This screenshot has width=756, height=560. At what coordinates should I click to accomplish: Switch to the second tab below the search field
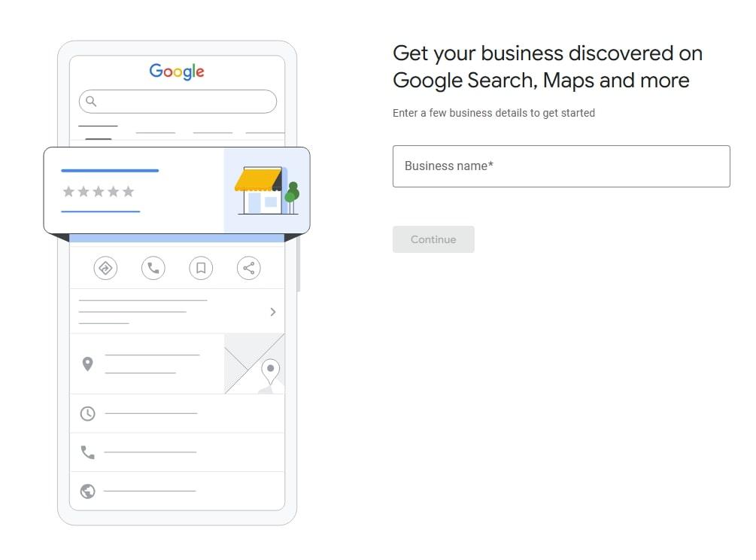[x=155, y=134]
